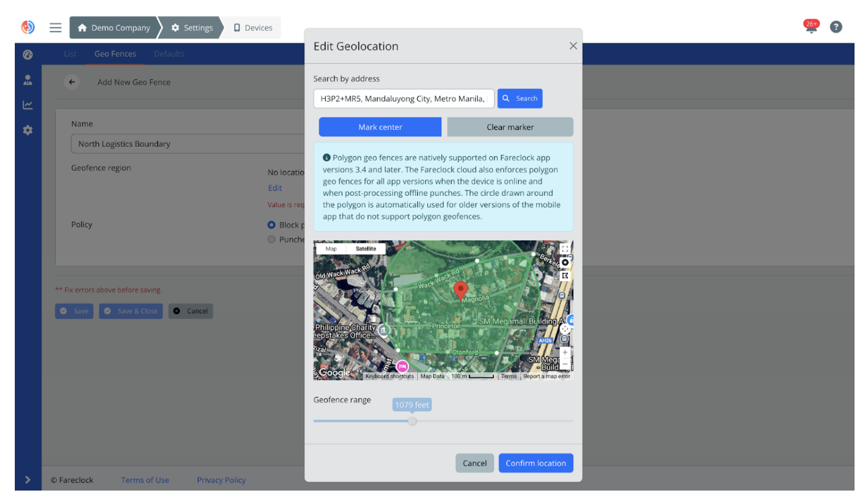Switch to the List tab
868x502 pixels.
pyautogui.click(x=70, y=53)
